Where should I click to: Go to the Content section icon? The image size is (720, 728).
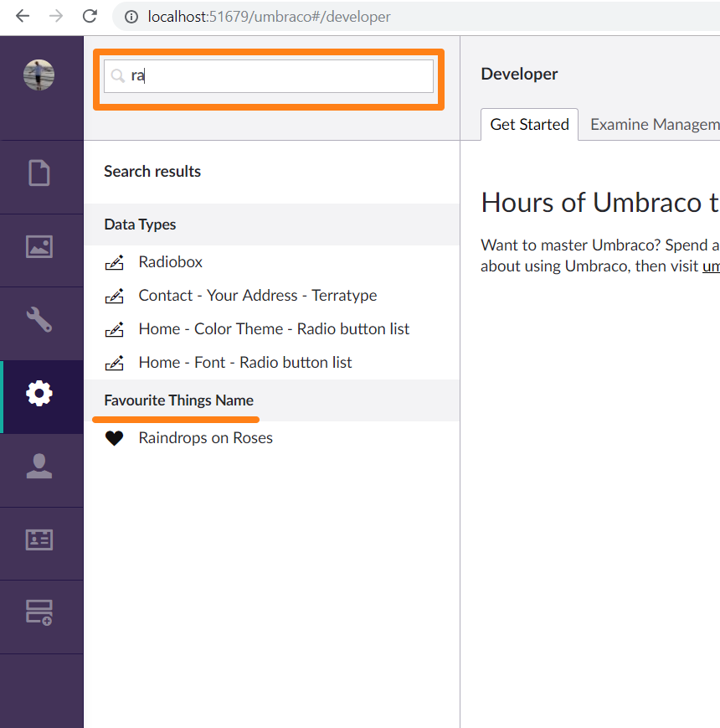click(x=39, y=173)
